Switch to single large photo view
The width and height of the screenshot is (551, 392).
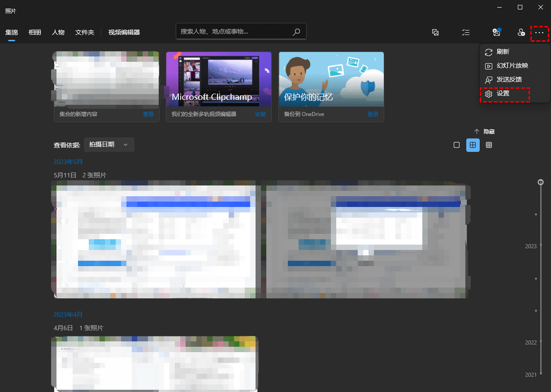[456, 145]
